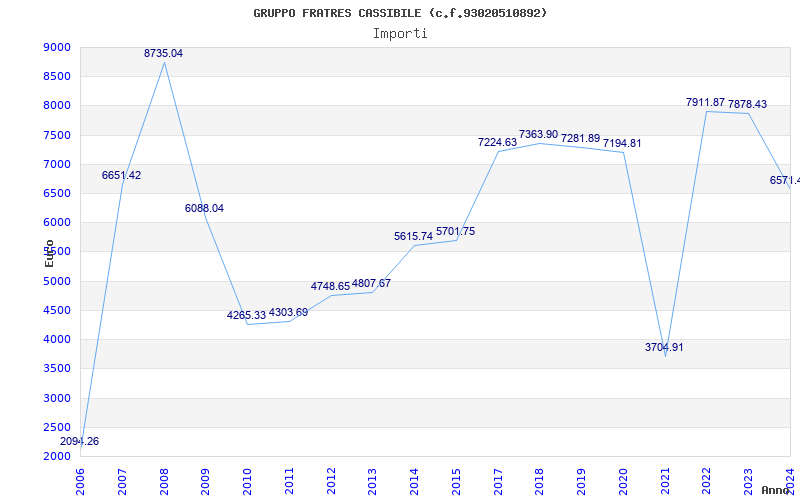Select the 2015 year label
Screen dimensions: 800x500
pos(456,481)
